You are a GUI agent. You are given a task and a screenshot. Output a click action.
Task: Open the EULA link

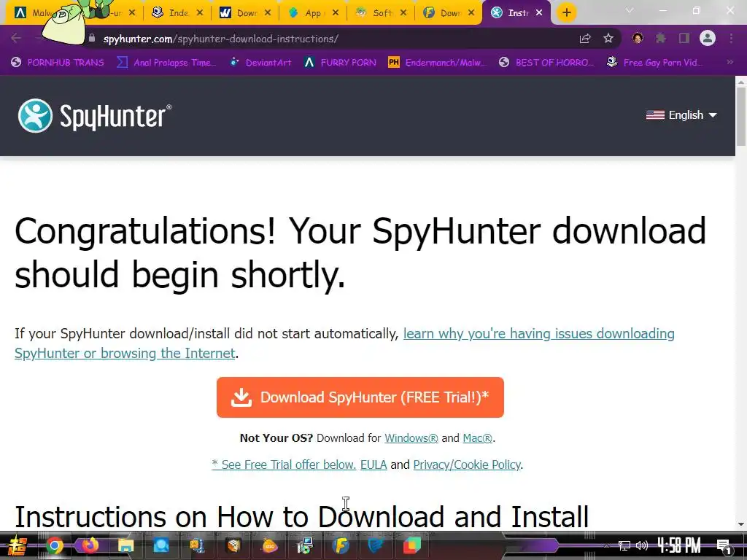click(373, 464)
